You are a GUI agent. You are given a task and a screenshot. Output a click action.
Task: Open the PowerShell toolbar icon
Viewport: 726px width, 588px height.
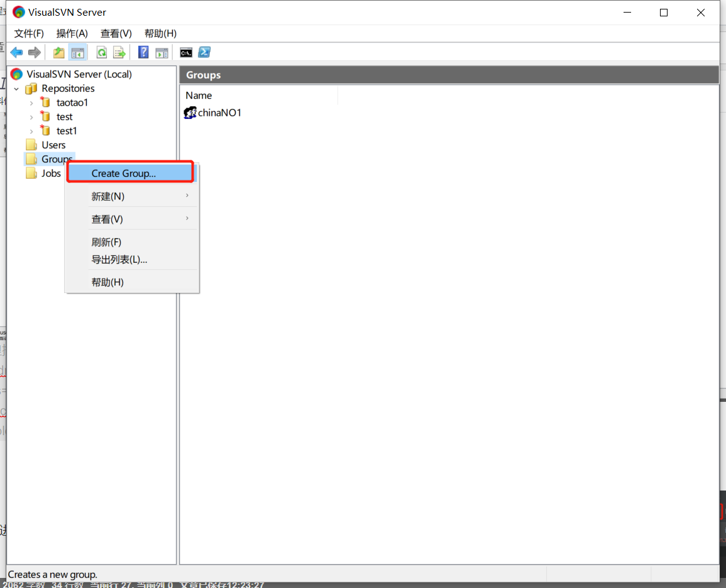204,53
